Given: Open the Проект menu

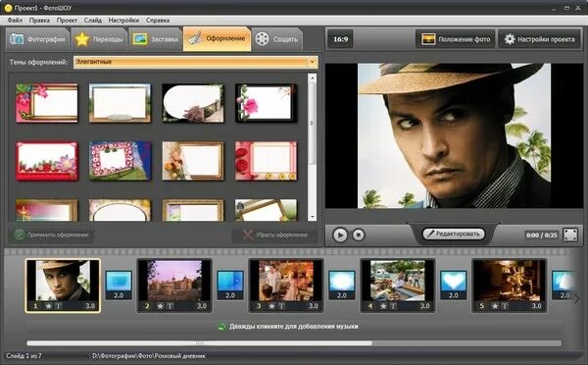Looking at the screenshot, I should click(x=67, y=21).
